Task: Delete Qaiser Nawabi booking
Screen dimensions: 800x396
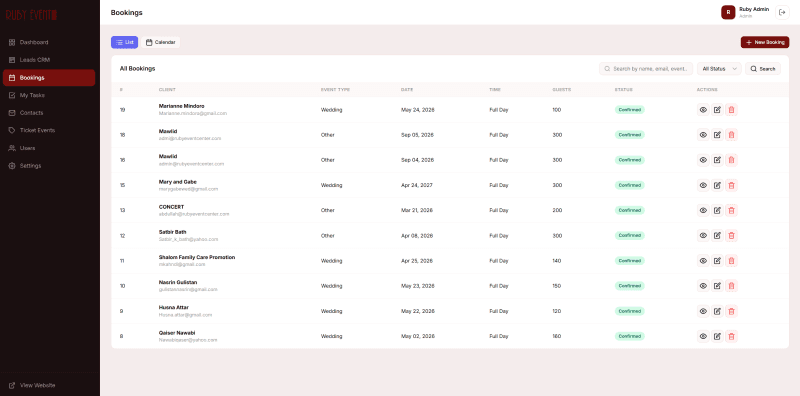Action: [731, 336]
